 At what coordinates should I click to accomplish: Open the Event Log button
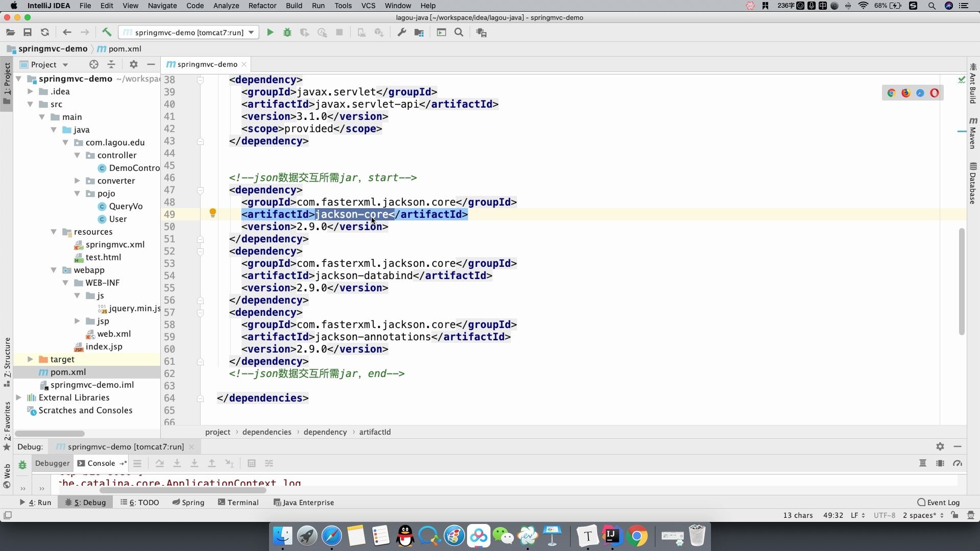tap(938, 503)
